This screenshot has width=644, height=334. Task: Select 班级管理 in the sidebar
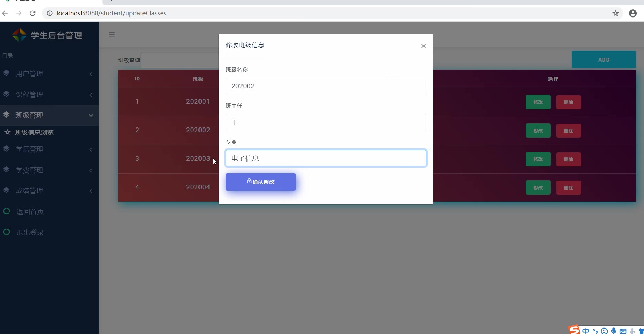(x=49, y=115)
